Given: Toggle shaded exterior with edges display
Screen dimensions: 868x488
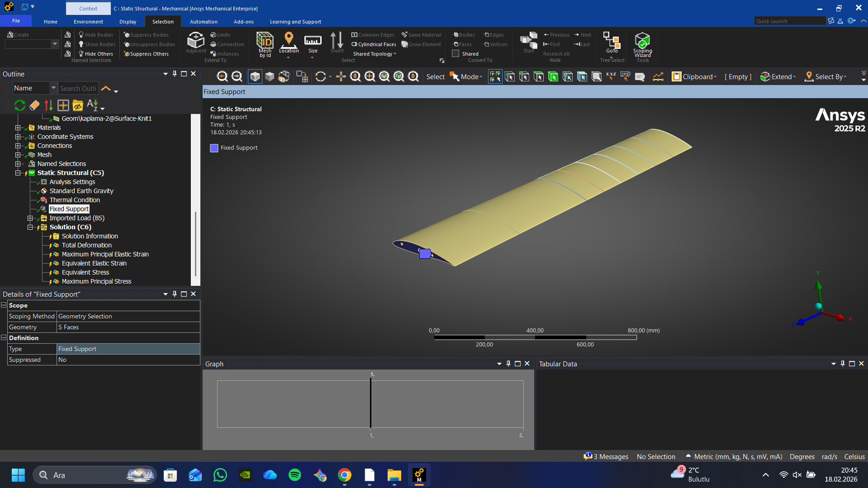Looking at the screenshot, I should coord(255,77).
